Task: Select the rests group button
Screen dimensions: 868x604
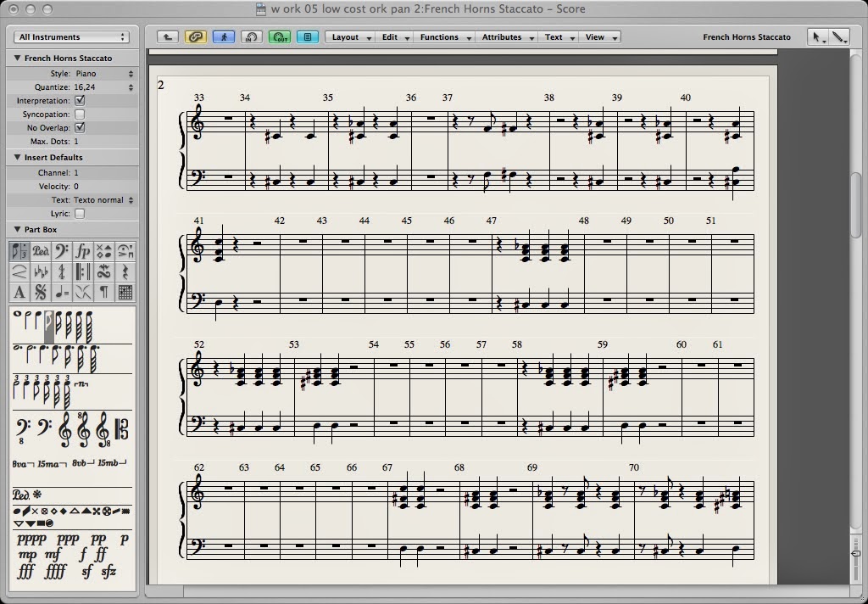Action: (125, 272)
